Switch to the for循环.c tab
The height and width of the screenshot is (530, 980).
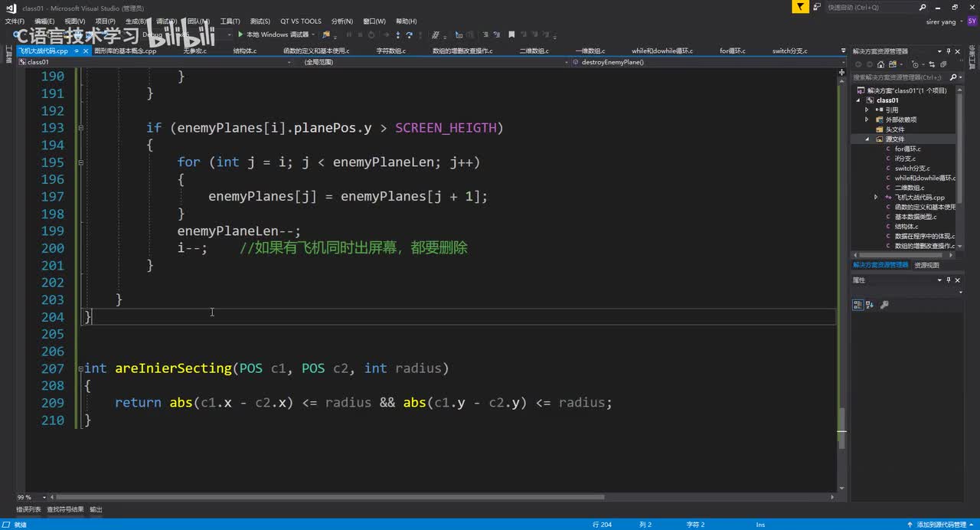point(733,51)
